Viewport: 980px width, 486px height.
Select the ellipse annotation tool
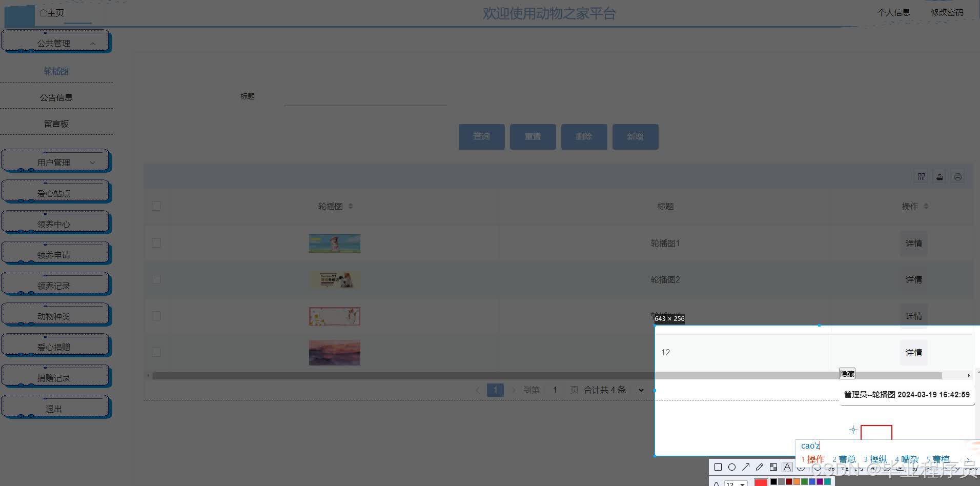(x=732, y=467)
